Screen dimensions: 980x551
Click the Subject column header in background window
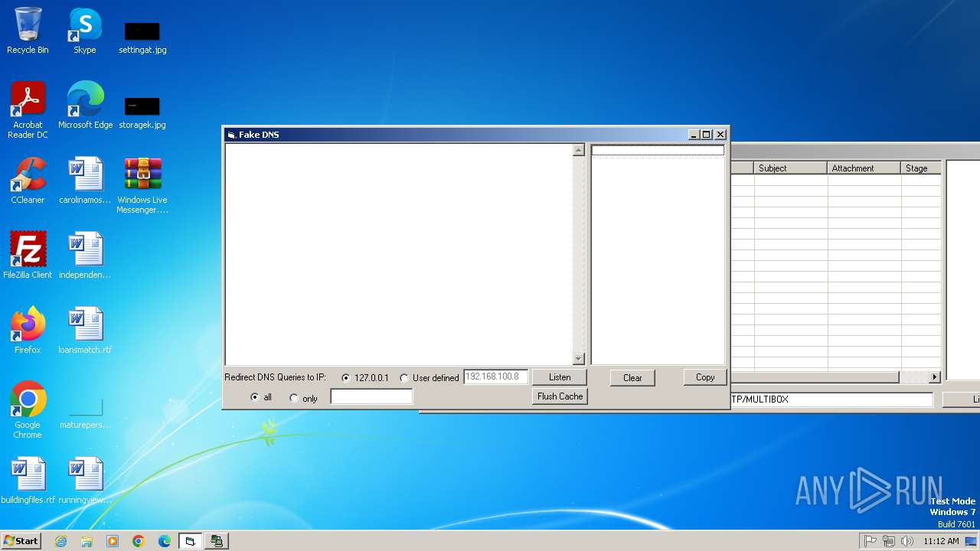[x=791, y=168]
